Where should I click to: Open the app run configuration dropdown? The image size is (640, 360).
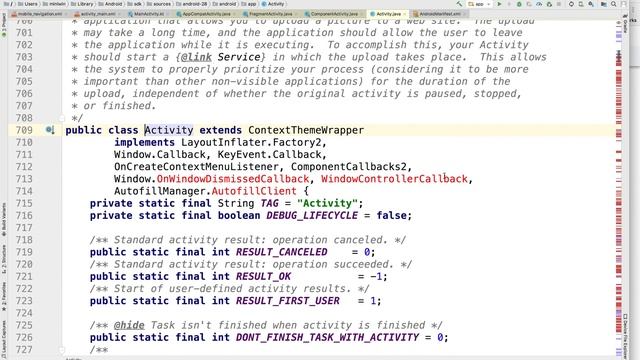[479, 4]
